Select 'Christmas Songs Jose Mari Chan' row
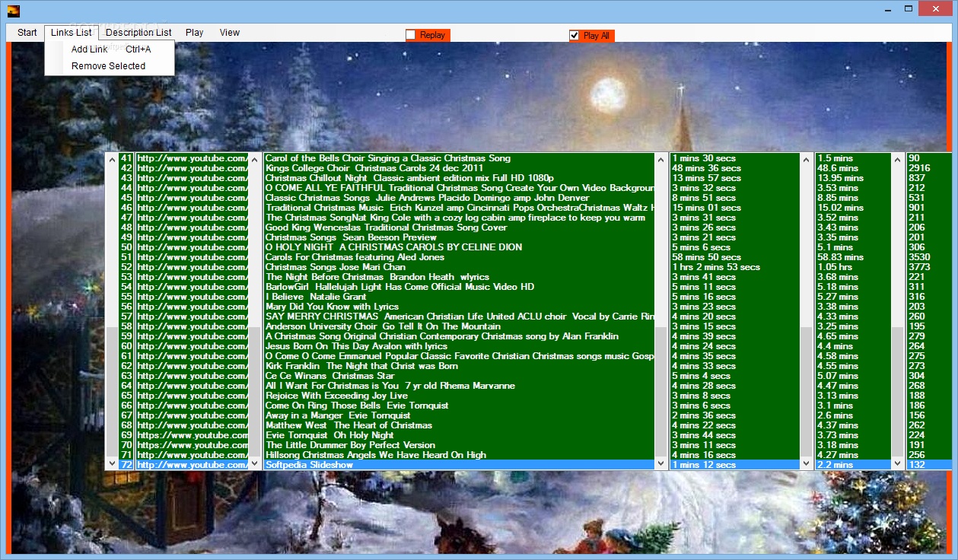The width and height of the screenshot is (958, 560). [459, 267]
